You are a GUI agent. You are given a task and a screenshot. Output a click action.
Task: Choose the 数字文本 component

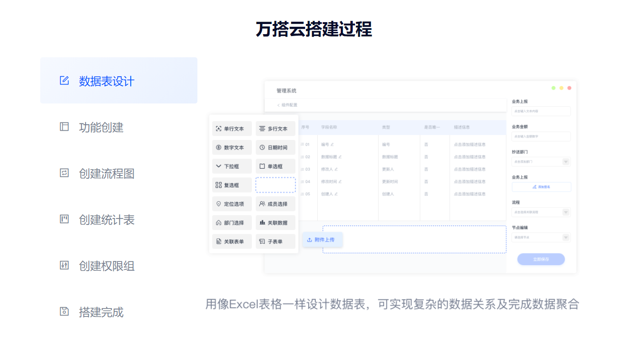coord(232,147)
